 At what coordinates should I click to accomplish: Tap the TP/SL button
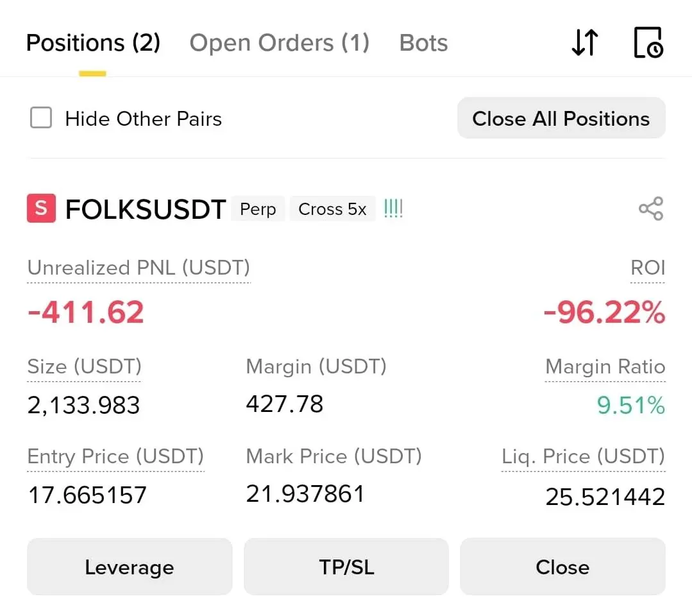click(346, 567)
